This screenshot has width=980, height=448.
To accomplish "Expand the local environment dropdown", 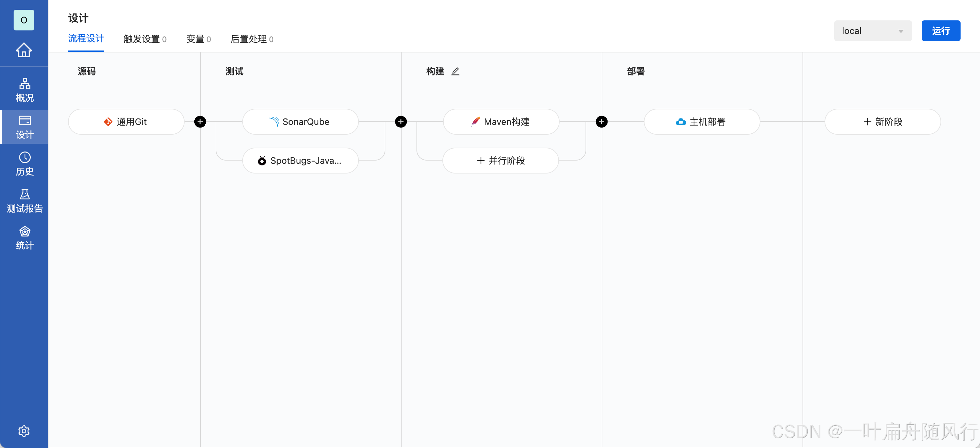I will point(872,31).
